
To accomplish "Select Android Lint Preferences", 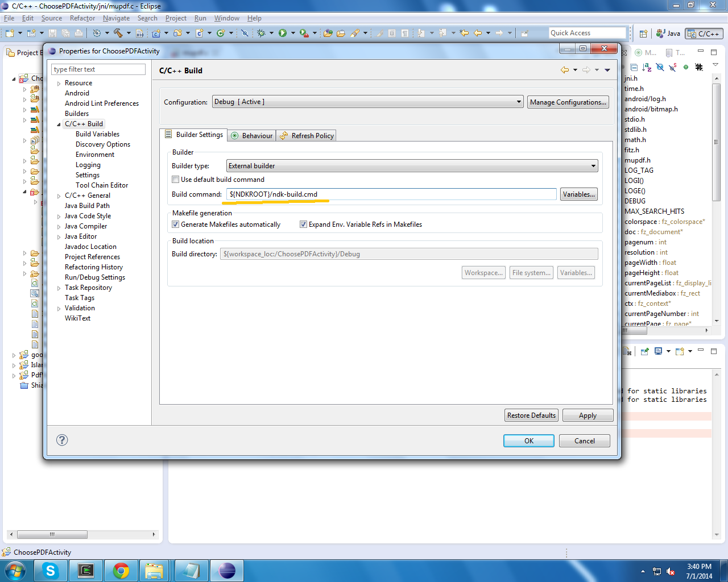I will click(102, 103).
